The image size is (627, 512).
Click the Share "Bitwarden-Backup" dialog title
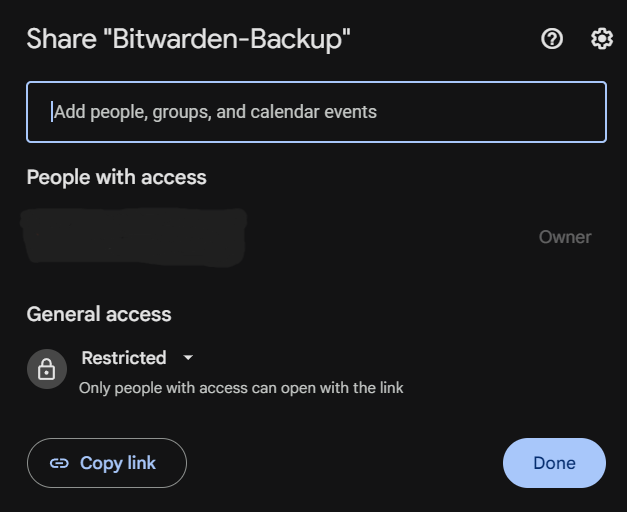point(188,39)
